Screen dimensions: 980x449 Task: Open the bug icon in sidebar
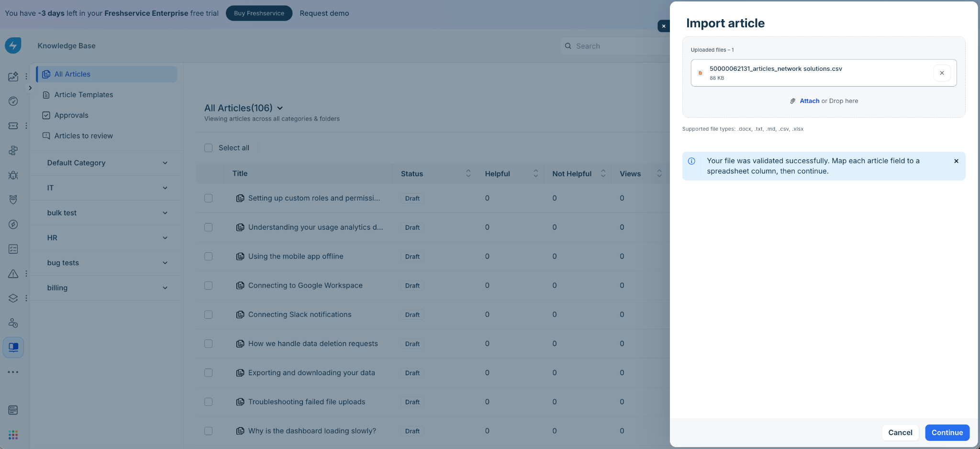point(13,175)
